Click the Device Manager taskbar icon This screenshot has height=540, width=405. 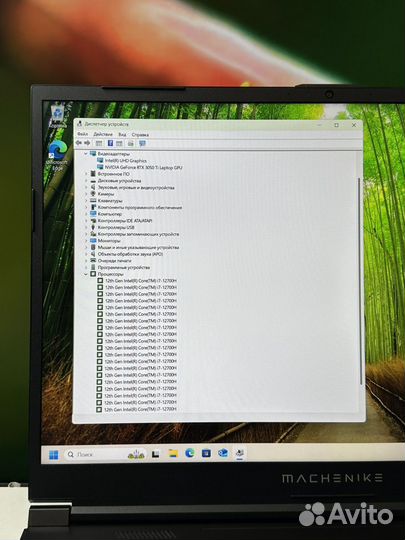point(240,453)
